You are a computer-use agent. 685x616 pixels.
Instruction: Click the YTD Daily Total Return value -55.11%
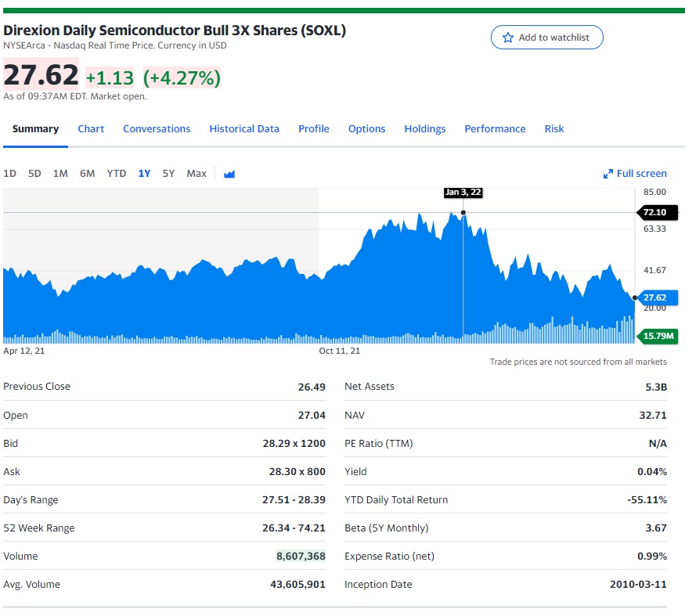coord(647,500)
